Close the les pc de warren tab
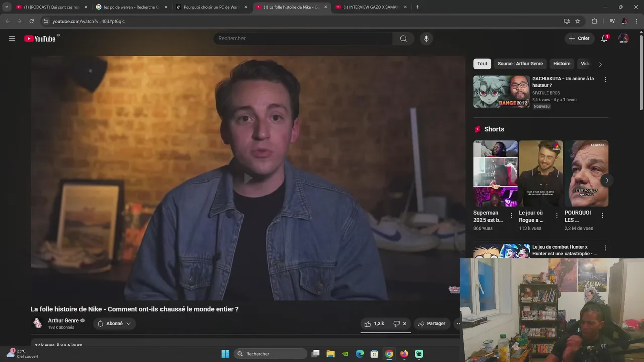Viewport: 644px width, 362px height. 166,7
